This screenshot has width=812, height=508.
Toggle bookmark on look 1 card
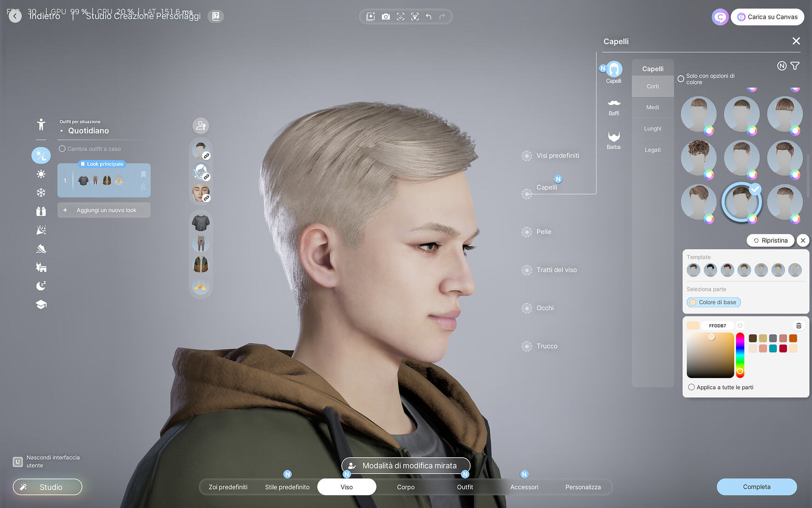143,175
